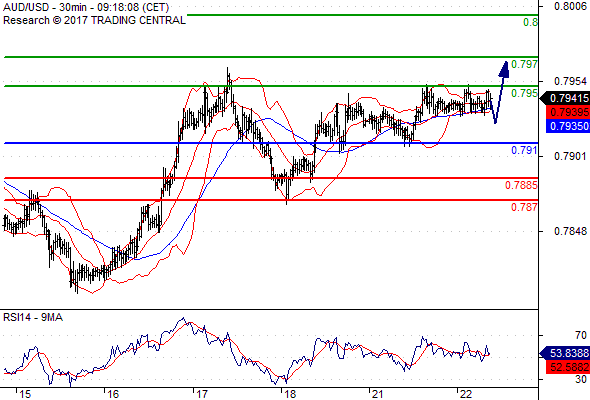The image size is (590, 400).
Task: Click the 0.8006 price axis label
Action: (570, 6)
